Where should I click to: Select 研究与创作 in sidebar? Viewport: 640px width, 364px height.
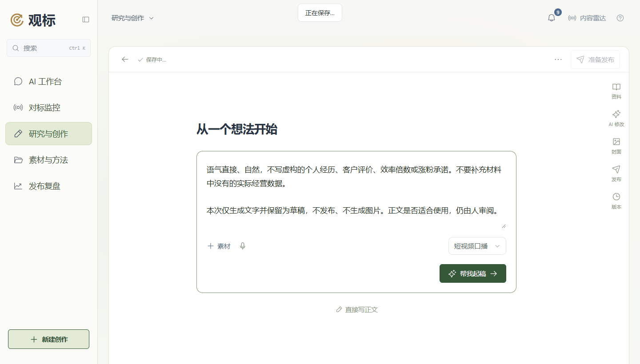click(x=48, y=134)
